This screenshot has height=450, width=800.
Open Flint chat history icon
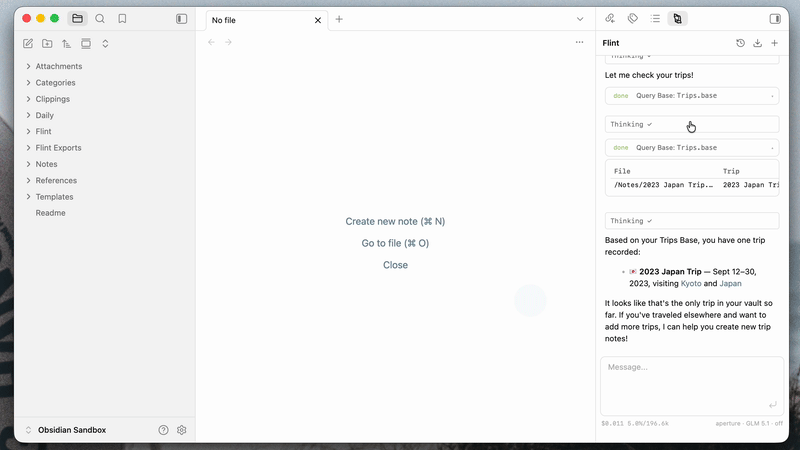(740, 43)
